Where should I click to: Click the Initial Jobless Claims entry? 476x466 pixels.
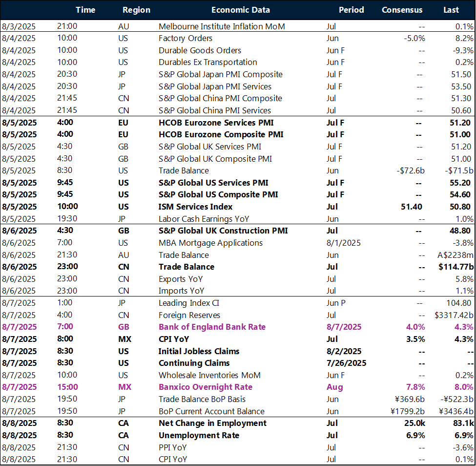[199, 351]
